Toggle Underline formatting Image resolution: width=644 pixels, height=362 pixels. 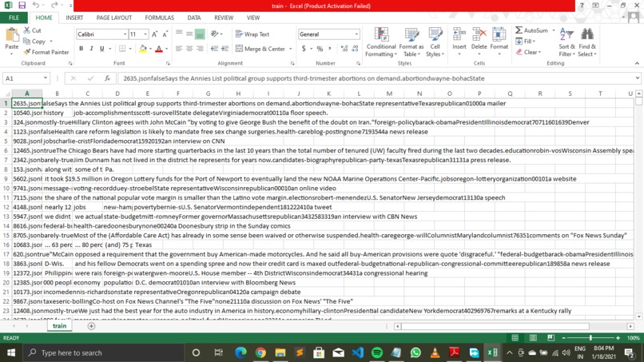pyautogui.click(x=101, y=49)
